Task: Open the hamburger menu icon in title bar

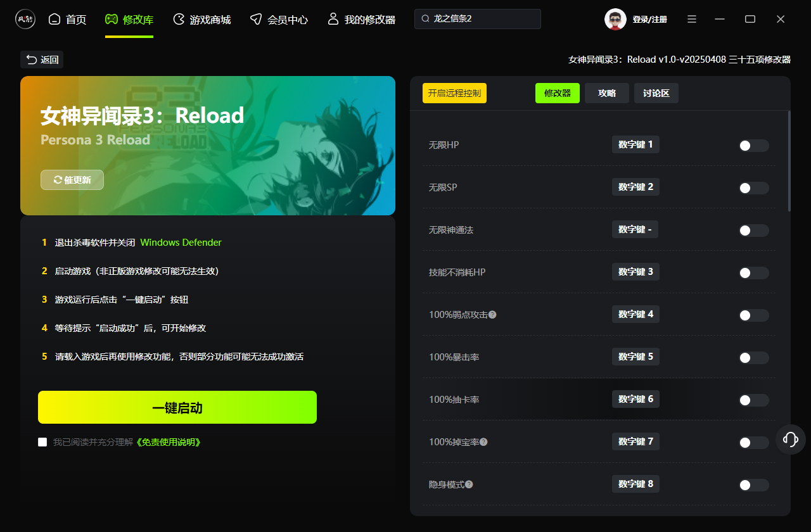Action: tap(692, 19)
